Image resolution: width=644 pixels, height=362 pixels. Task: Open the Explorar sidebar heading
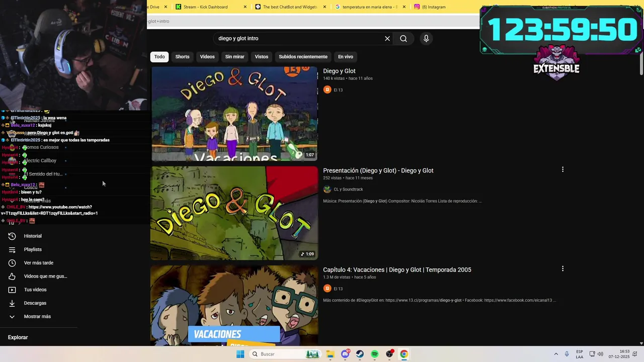[18, 337]
